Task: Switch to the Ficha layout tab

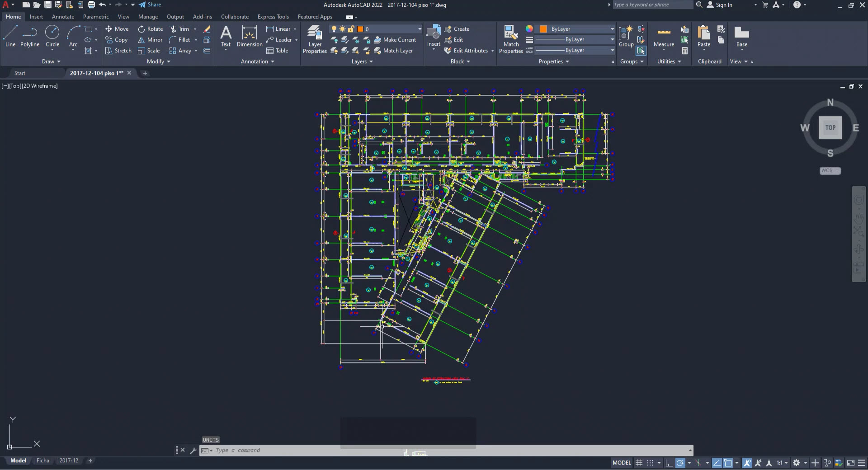Action: (x=43, y=461)
